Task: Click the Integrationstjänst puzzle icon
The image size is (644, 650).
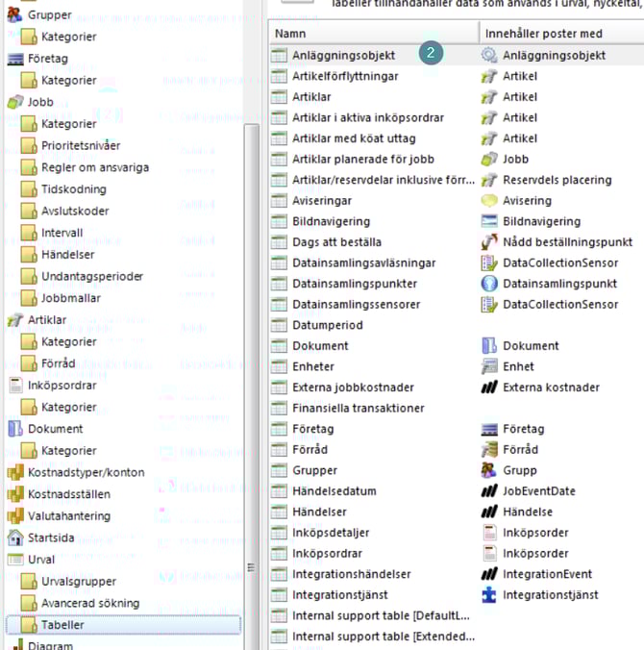Action: click(x=490, y=595)
